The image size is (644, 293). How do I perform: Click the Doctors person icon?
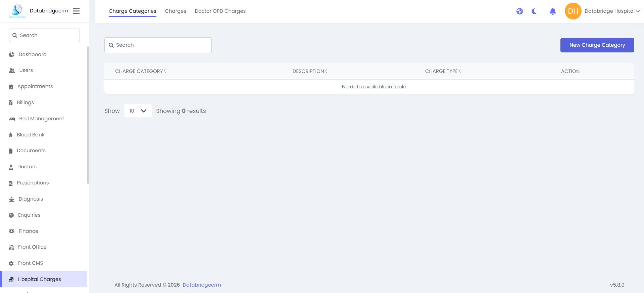(x=11, y=167)
